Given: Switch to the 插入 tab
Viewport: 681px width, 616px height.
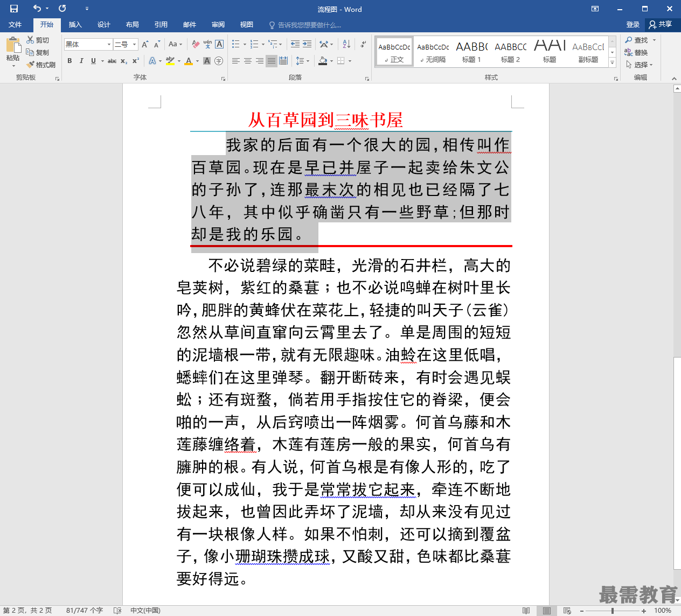Looking at the screenshot, I should tap(75, 25).
